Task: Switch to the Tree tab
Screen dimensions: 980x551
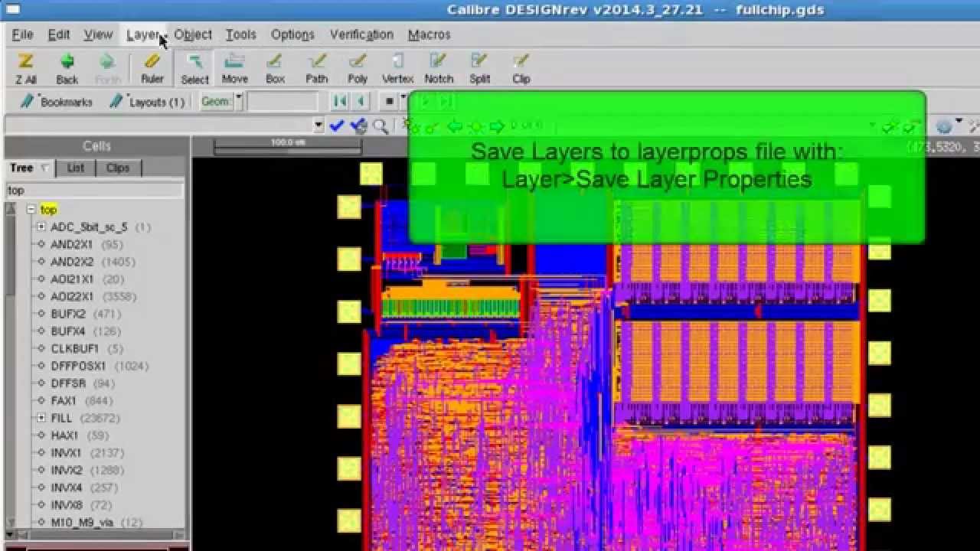Action: tap(30, 168)
